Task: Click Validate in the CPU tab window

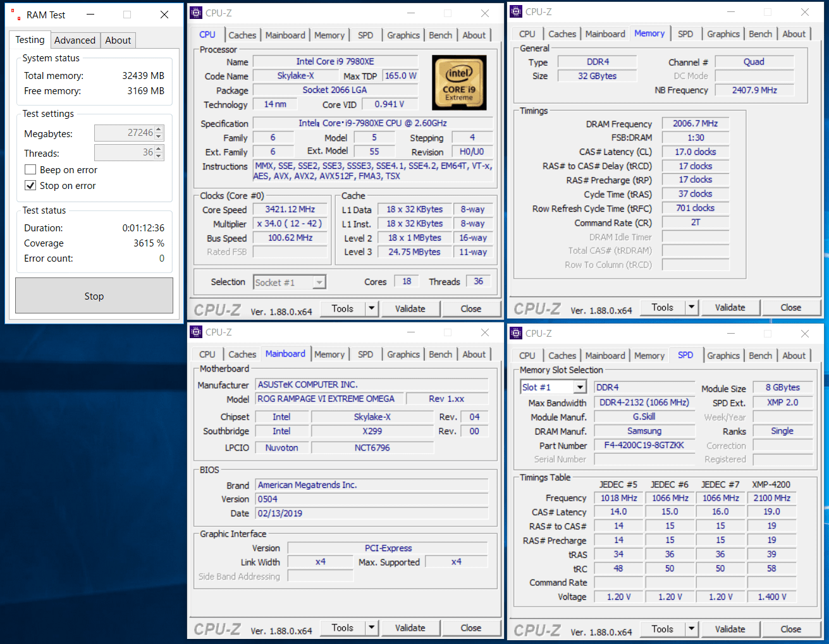Action: pos(410,308)
